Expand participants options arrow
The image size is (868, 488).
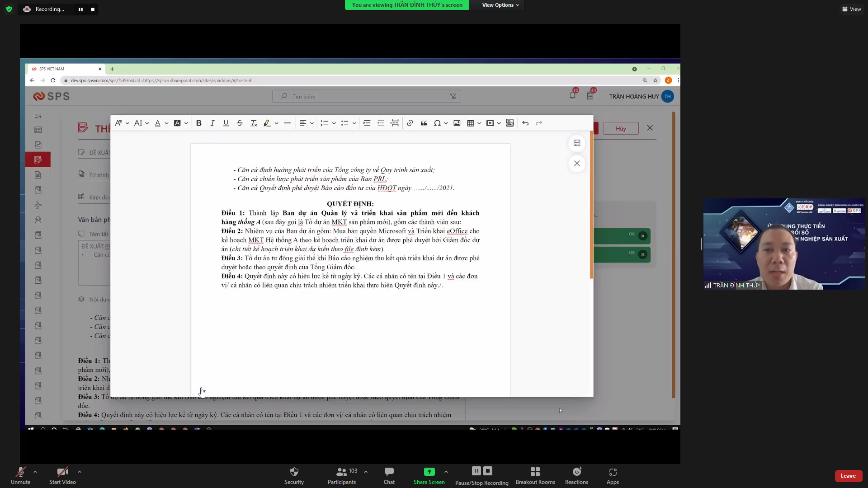[365, 471]
